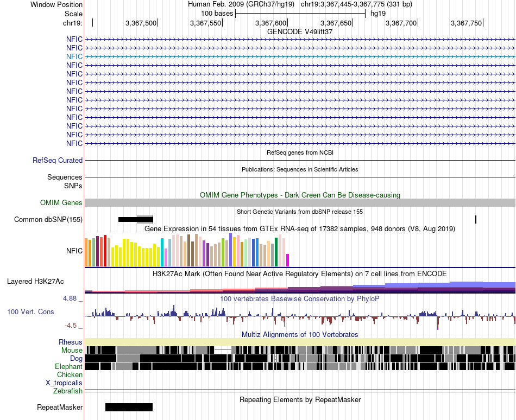
Task: Select the black RepeatMasker element block
Action: [129, 407]
